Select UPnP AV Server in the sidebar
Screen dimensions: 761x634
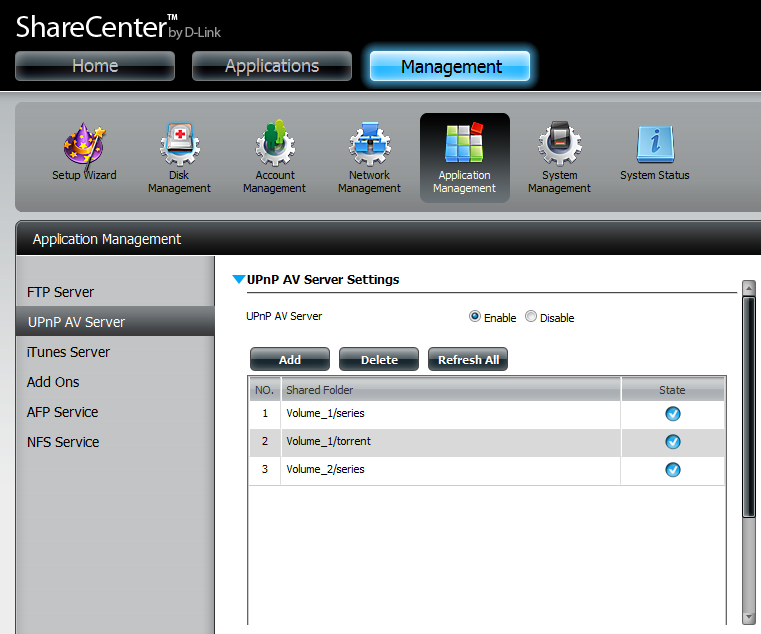point(115,321)
